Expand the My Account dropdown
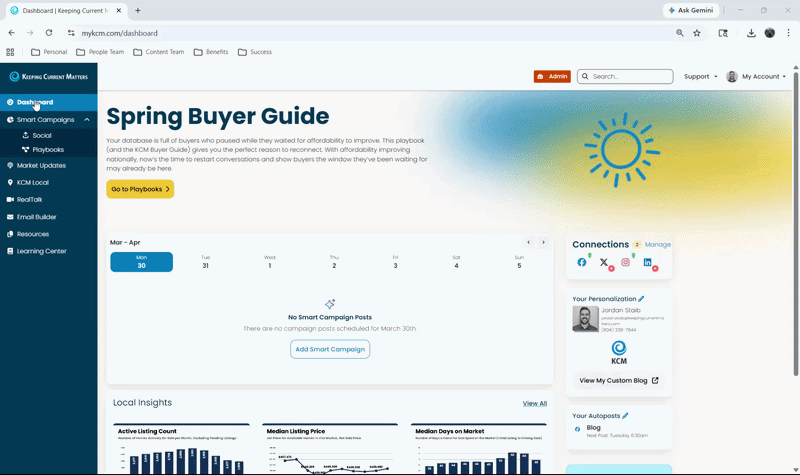 click(756, 77)
